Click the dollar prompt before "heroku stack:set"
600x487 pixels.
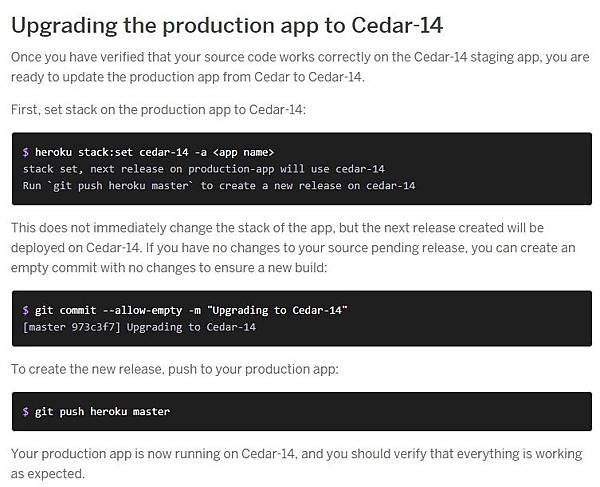(x=25, y=152)
